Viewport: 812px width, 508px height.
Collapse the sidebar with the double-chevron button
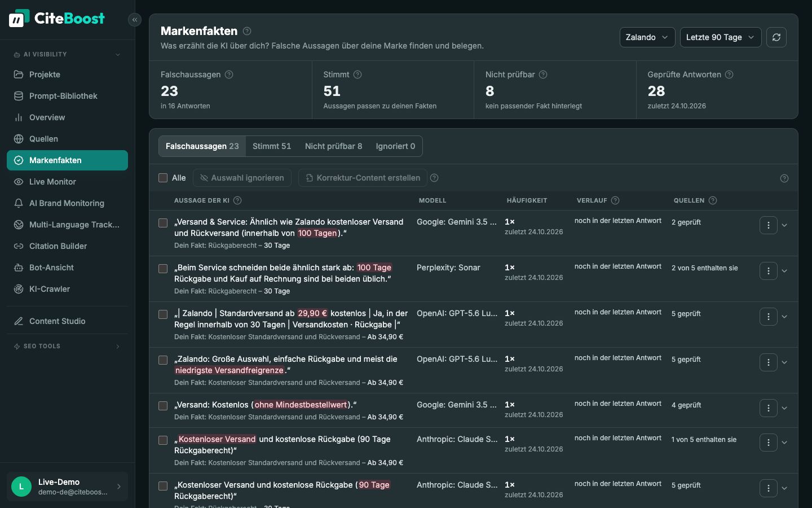134,20
